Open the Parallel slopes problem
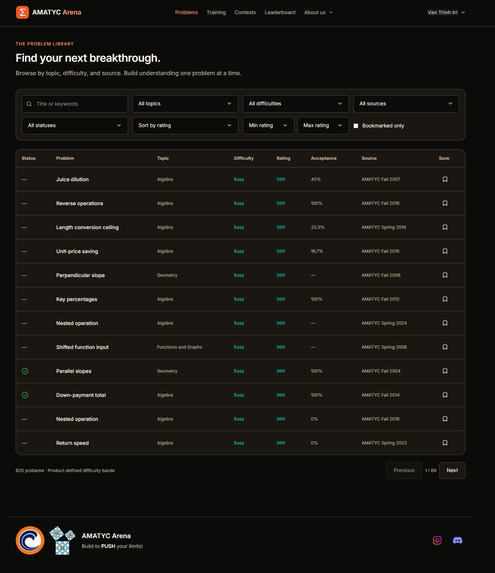 tap(73, 371)
